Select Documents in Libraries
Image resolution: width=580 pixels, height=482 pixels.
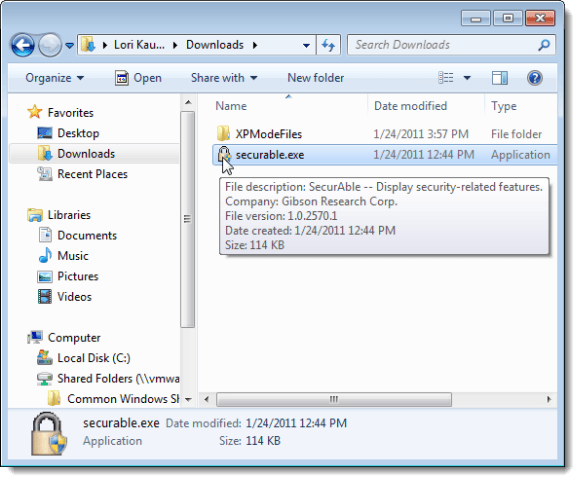87,236
